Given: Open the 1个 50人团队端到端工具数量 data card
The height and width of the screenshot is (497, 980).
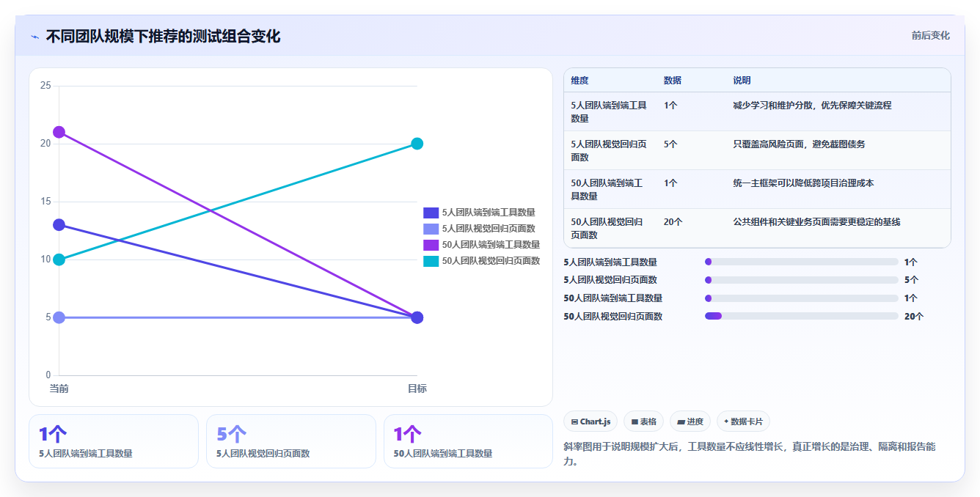Looking at the screenshot, I should click(x=468, y=441).
